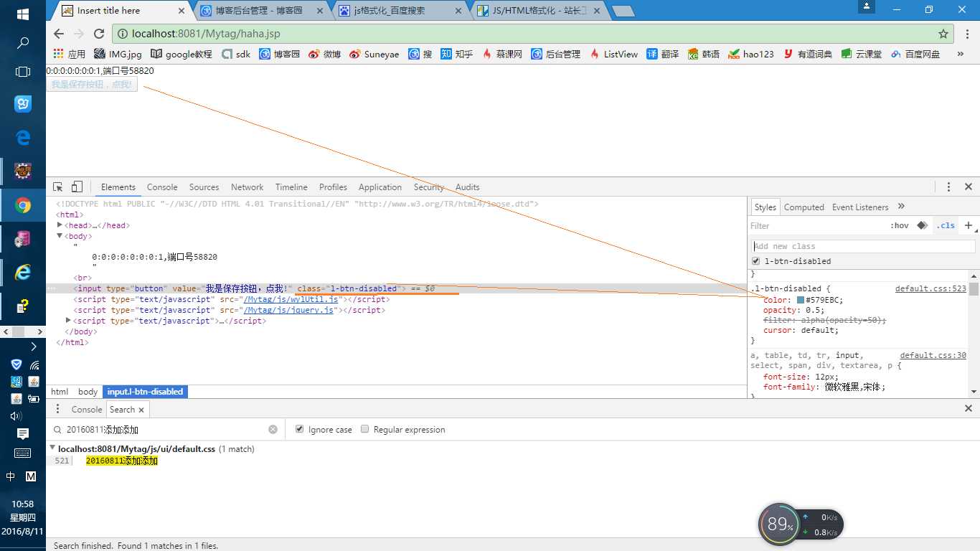Open the ellipsis actions for selected input node
The height and width of the screenshot is (551, 980).
[51, 288]
